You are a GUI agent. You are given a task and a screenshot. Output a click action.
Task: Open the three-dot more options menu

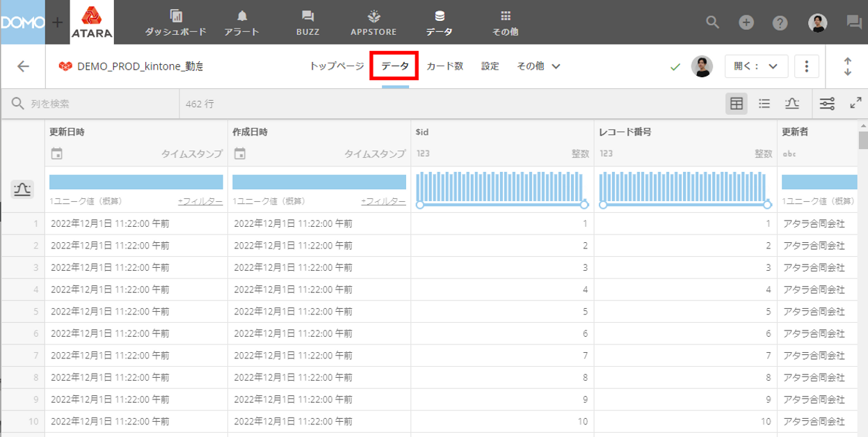point(807,66)
